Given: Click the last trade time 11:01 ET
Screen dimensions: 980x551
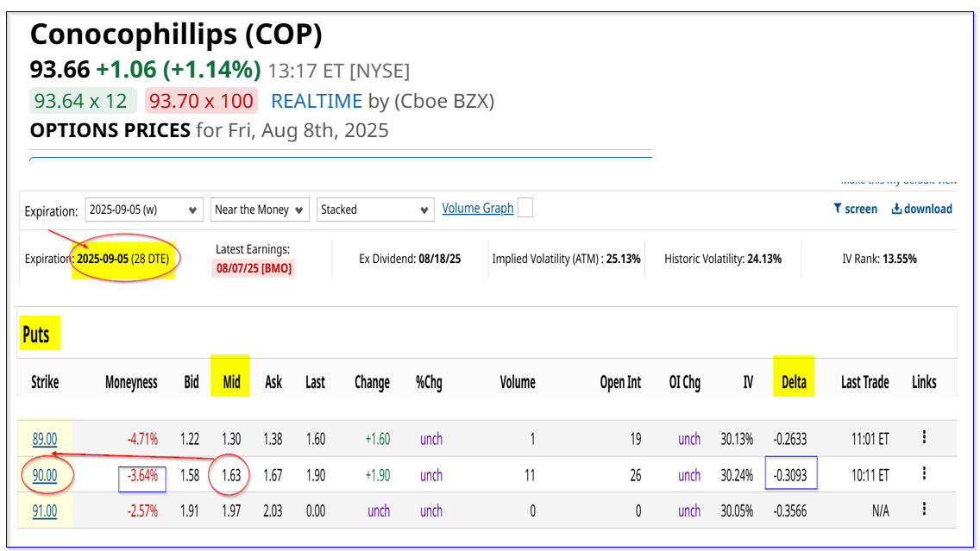Looking at the screenshot, I should click(870, 439).
